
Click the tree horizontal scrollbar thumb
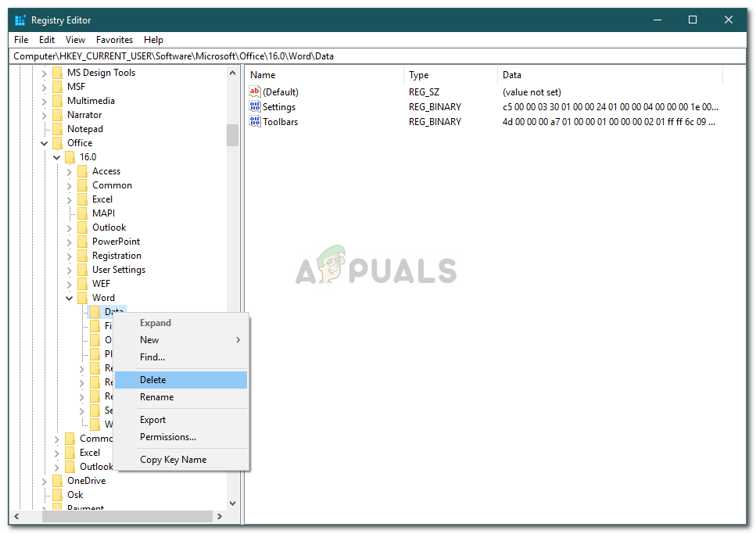[127, 516]
